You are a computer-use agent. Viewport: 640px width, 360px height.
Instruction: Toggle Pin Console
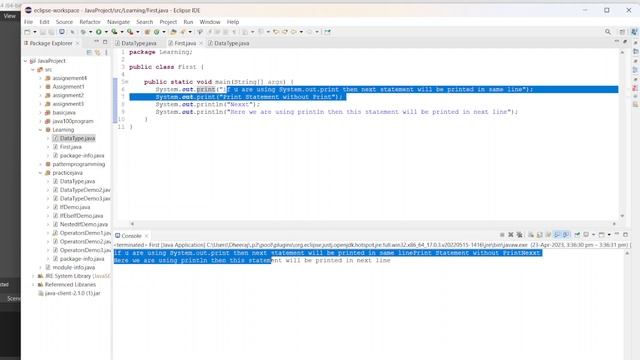click(577, 235)
